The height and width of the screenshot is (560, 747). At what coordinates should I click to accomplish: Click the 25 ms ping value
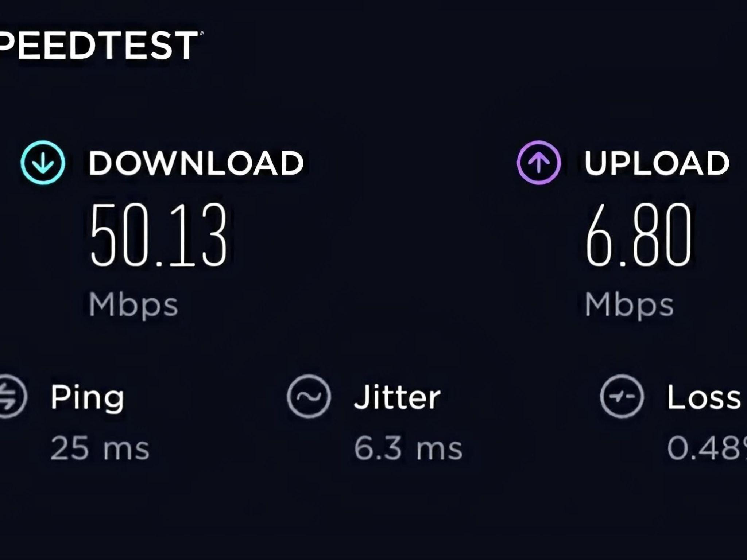click(x=100, y=448)
